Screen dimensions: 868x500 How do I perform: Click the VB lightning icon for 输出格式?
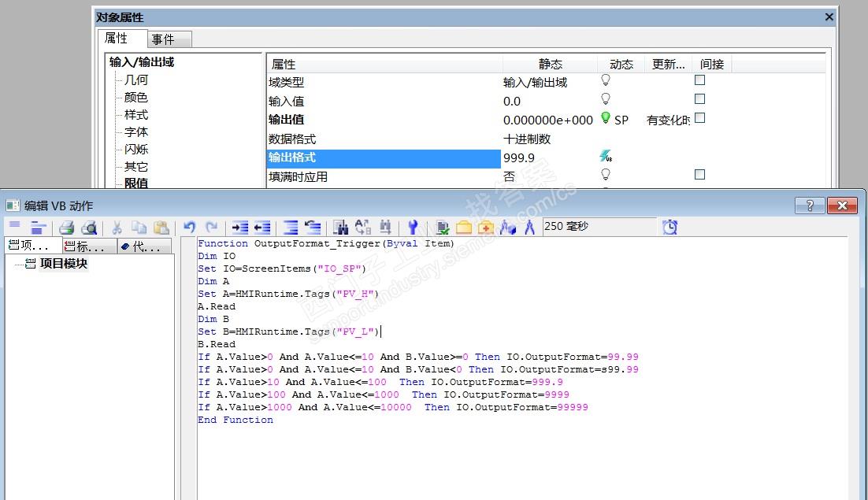606,157
